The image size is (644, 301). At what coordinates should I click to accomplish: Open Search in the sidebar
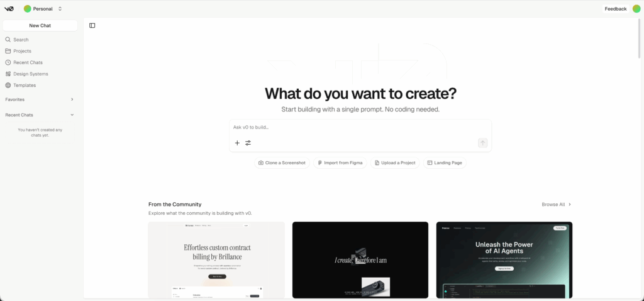click(x=21, y=40)
